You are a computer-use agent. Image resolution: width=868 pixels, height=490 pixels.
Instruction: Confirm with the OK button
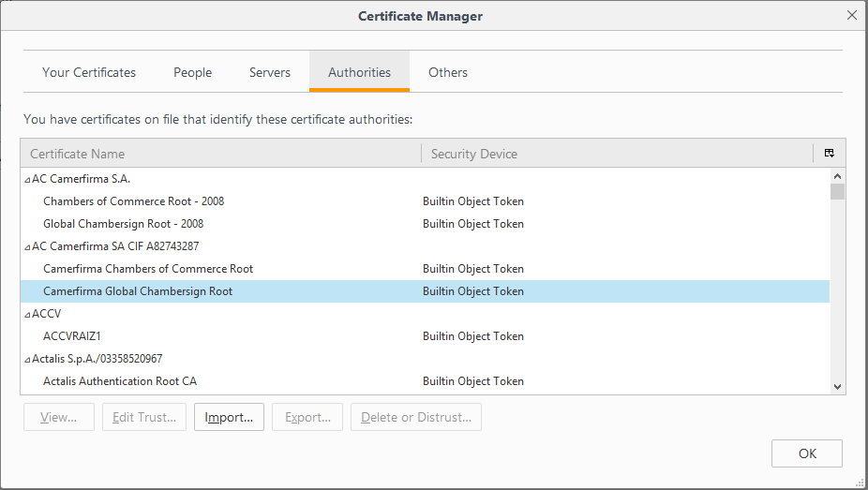pos(807,453)
